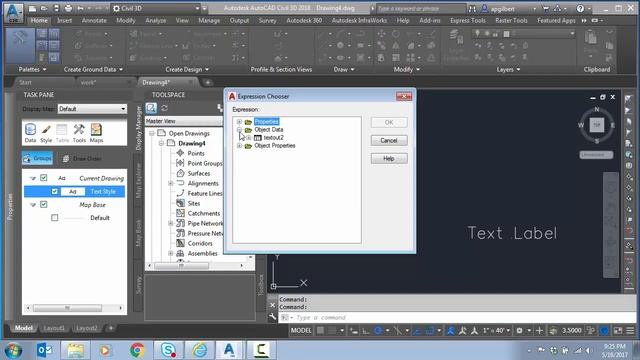Screen dimensions: 640x360
Task: Toggle the Current Drawing group checkbox
Action: (x=44, y=178)
